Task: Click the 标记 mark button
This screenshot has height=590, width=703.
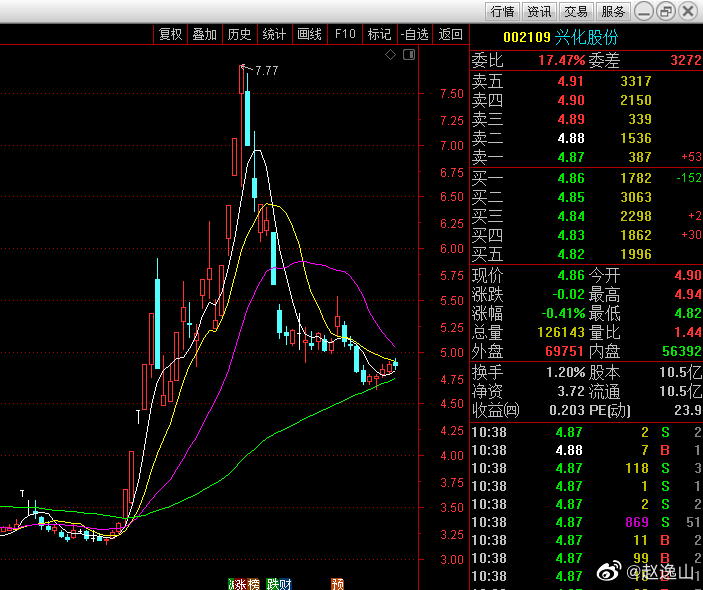Action: (379, 34)
